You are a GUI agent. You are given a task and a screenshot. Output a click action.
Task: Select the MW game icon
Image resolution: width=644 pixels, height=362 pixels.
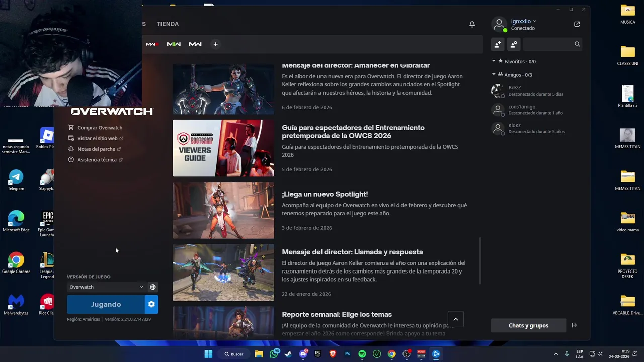pyautogui.click(x=195, y=44)
